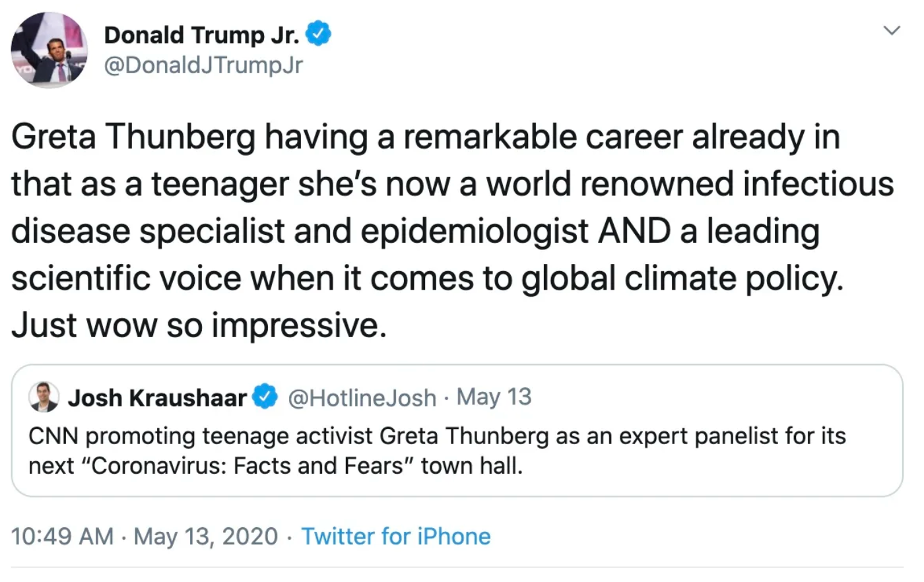Click the verified badge next to Josh Kraushaar

pyautogui.click(x=265, y=397)
